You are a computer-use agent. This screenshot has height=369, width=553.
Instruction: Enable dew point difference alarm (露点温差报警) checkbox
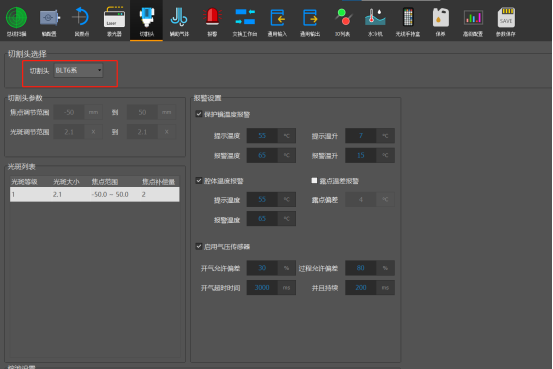coord(314,181)
